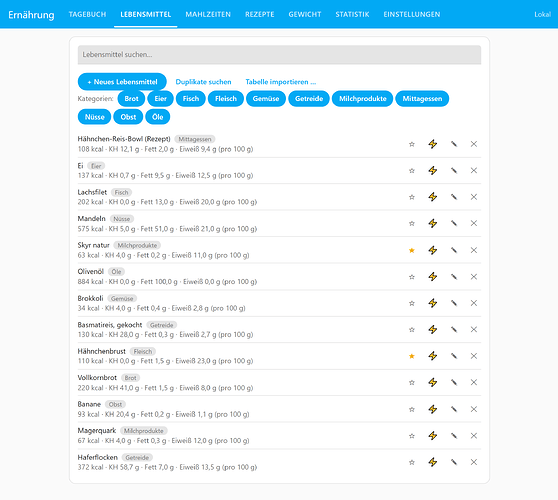Remove Hähnchenbrust from favorites
The image size is (558, 500).
tap(412, 356)
